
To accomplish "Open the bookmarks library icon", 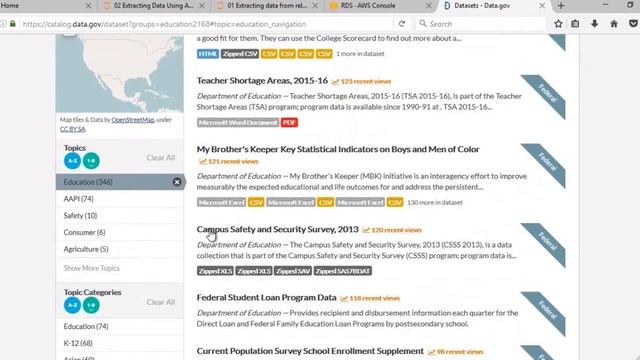I will pyautogui.click(x=575, y=24).
